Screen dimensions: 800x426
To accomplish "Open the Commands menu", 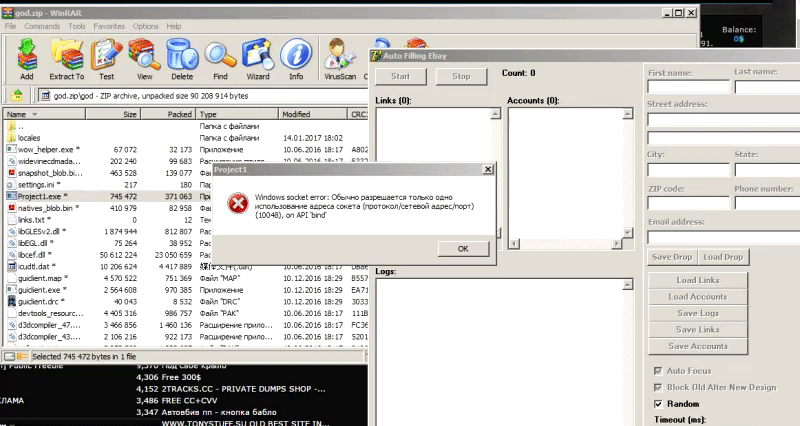I will coord(42,26).
